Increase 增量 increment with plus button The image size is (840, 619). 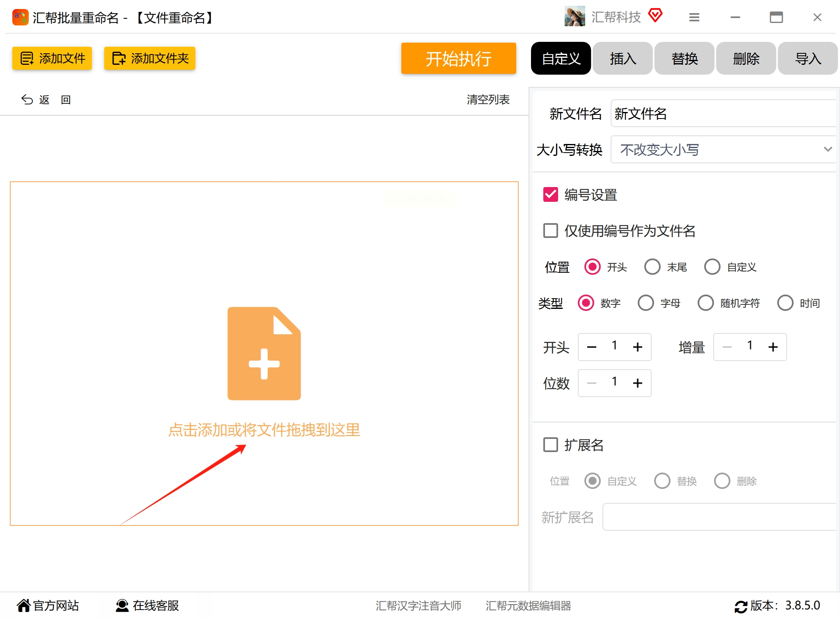coord(773,347)
